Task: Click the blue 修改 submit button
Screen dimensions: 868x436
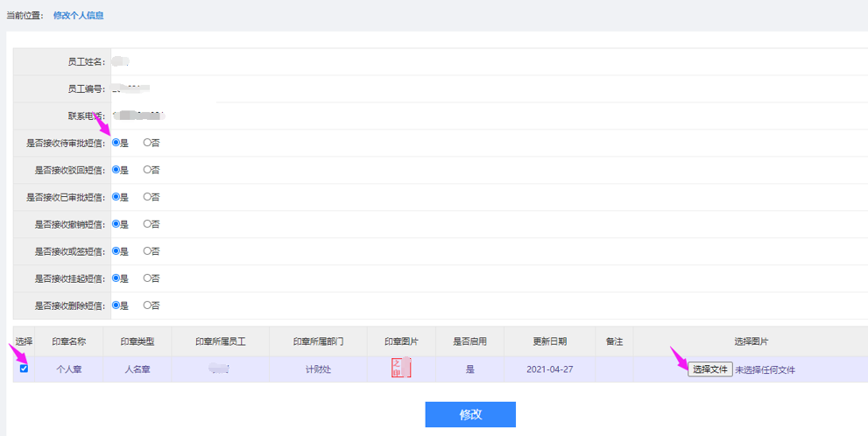Action: 470,414
